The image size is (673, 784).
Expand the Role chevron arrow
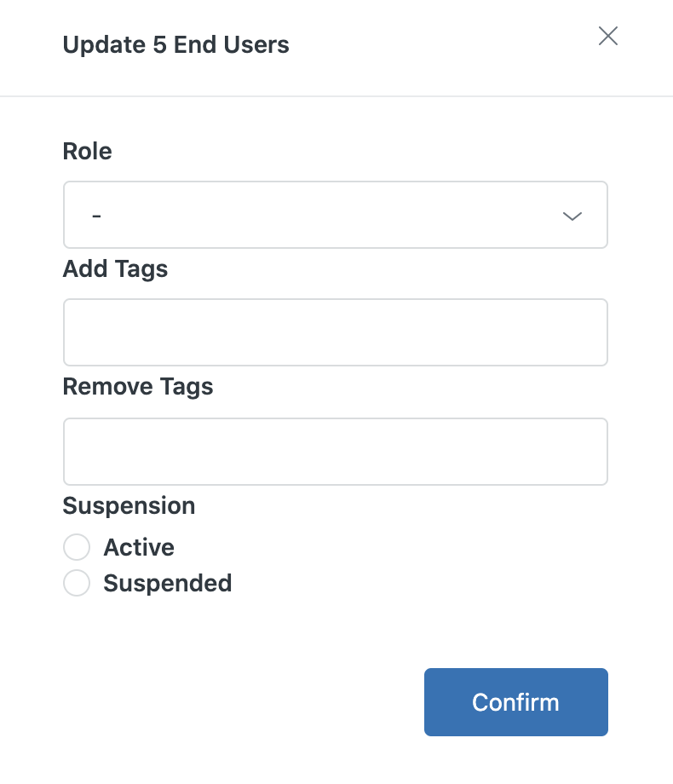[572, 216]
